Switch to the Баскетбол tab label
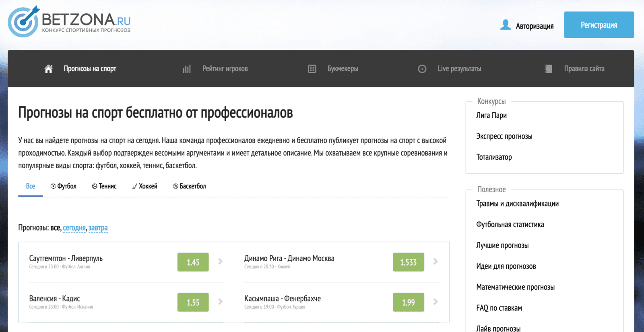Image resolution: width=644 pixels, height=332 pixels. 193,186
